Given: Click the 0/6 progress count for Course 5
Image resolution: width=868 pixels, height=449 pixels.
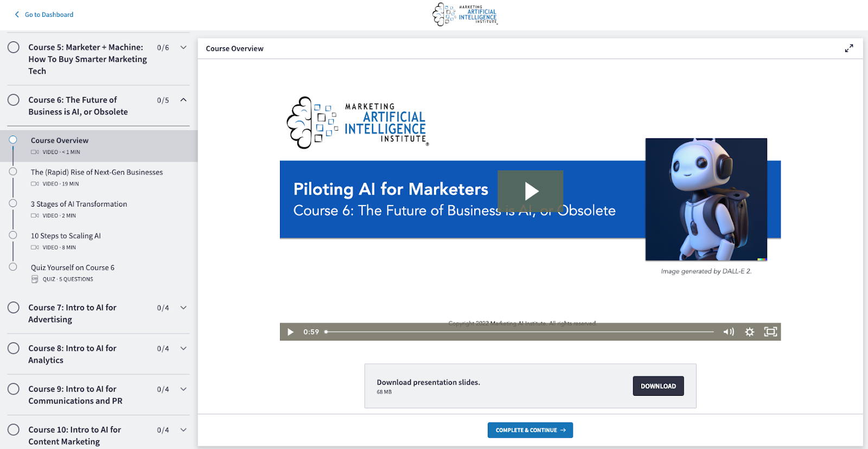Looking at the screenshot, I should click(163, 48).
